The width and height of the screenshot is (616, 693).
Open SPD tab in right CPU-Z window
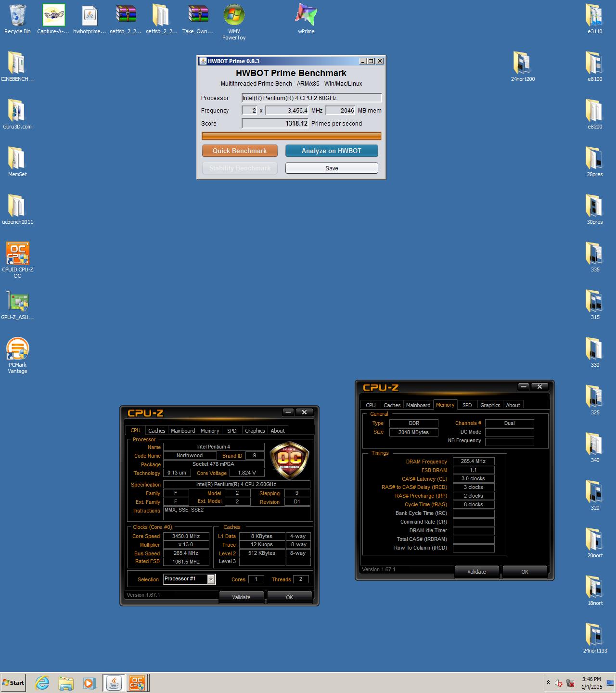coord(467,405)
